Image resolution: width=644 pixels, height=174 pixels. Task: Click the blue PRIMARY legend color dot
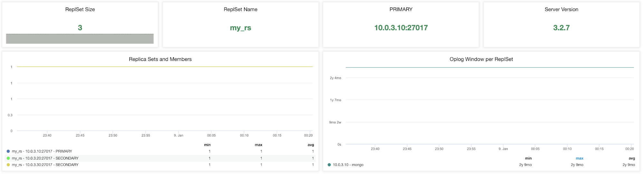pyautogui.click(x=8, y=151)
